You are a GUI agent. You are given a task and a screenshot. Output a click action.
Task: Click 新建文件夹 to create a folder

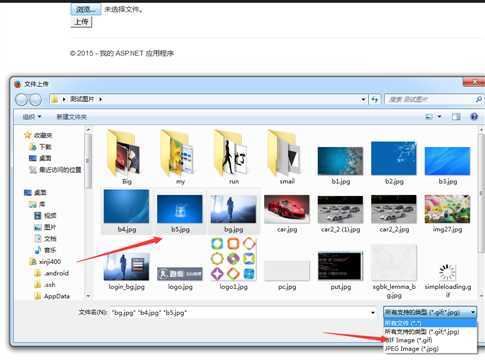pos(71,117)
